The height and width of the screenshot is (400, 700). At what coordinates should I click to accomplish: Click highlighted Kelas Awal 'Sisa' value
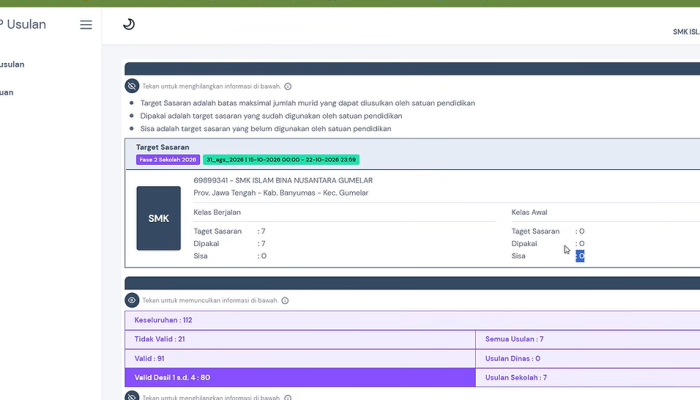580,256
